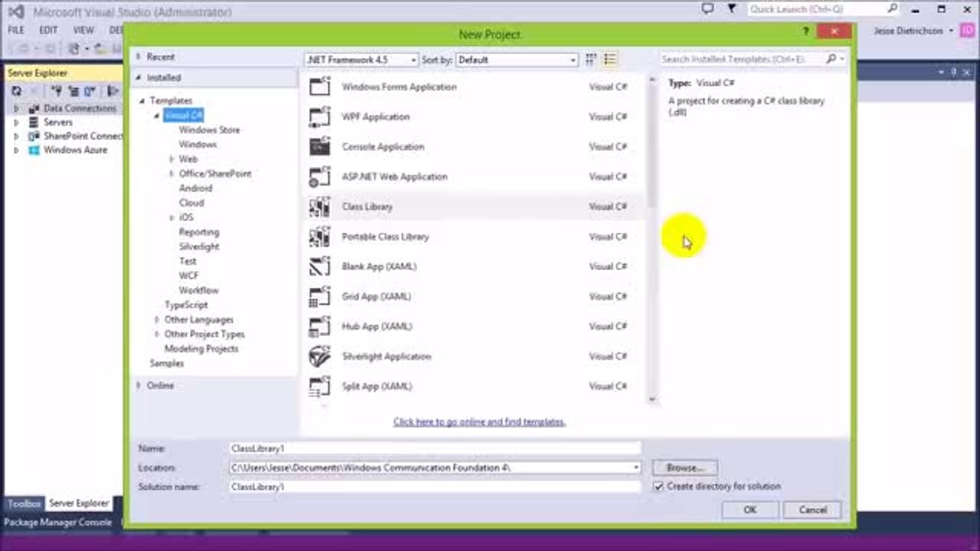Click the Help question mark in New Project dialog
Screen dimensions: 980x551
click(x=805, y=32)
